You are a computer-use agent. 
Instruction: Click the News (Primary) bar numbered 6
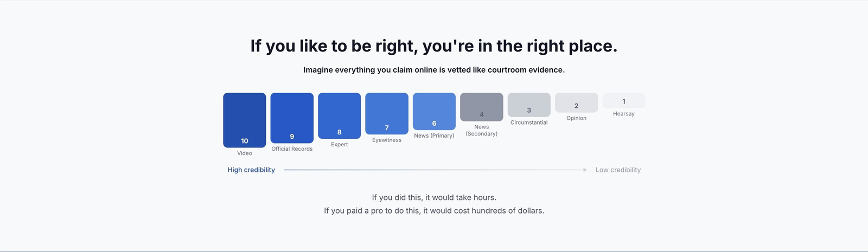coord(434,111)
